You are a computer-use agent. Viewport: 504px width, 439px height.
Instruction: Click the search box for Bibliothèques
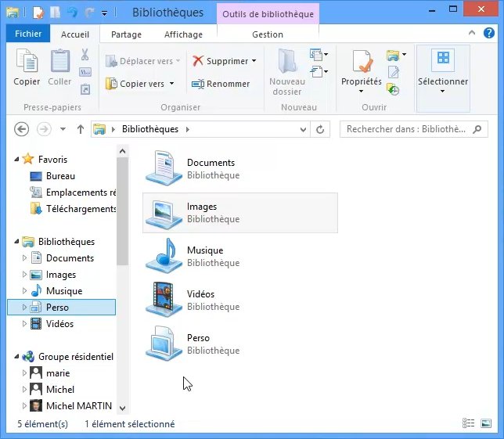[x=407, y=129]
